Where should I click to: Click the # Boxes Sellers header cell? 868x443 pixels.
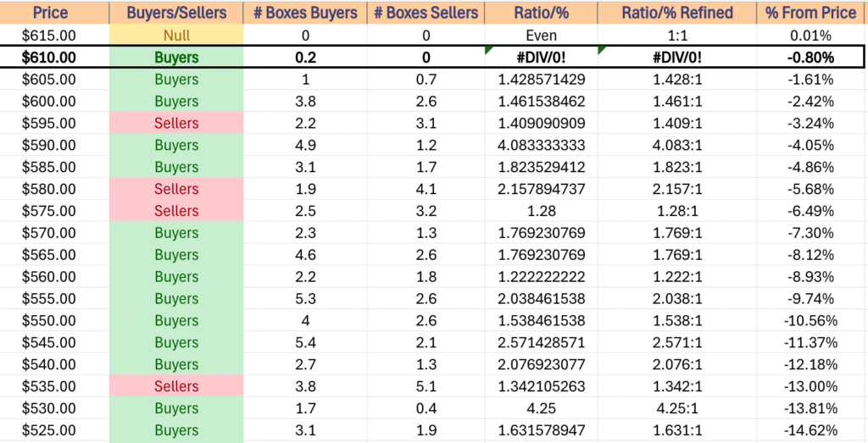point(426,14)
